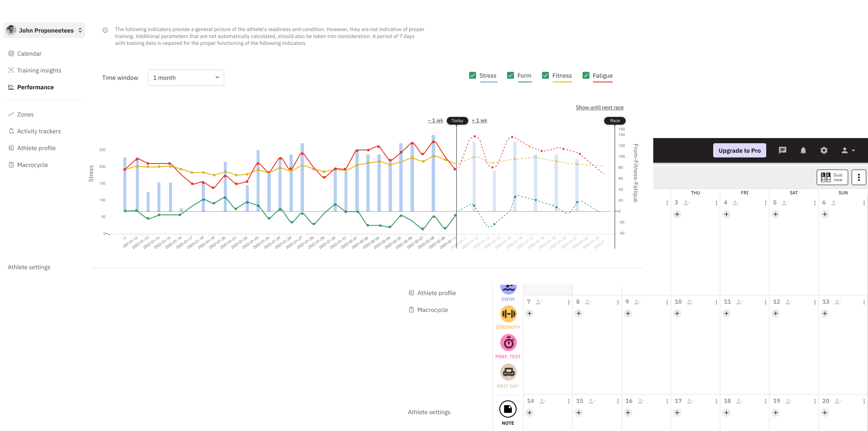Open the Macrocycle menu item
The image size is (868, 431).
pos(33,164)
